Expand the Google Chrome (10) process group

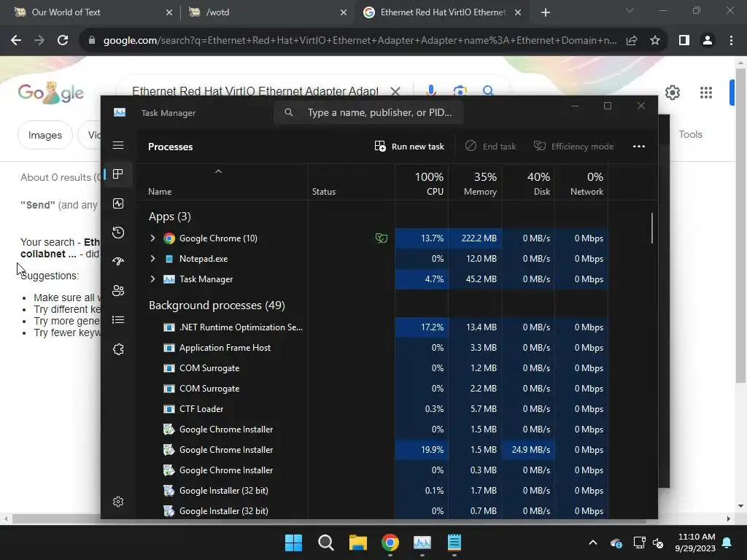(x=152, y=238)
